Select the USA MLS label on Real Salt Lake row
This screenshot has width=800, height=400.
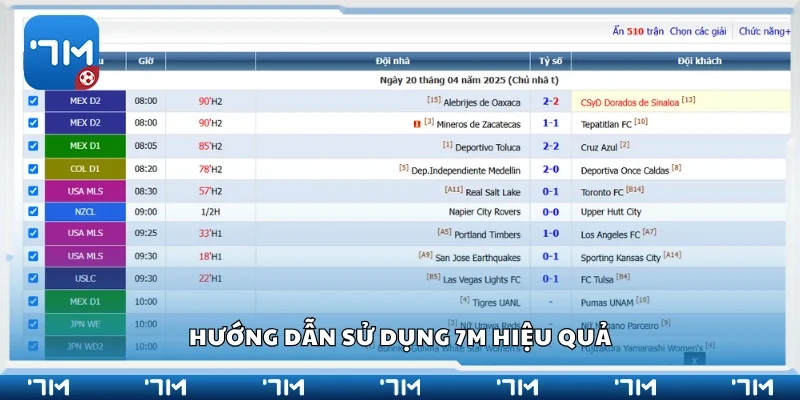click(x=85, y=191)
